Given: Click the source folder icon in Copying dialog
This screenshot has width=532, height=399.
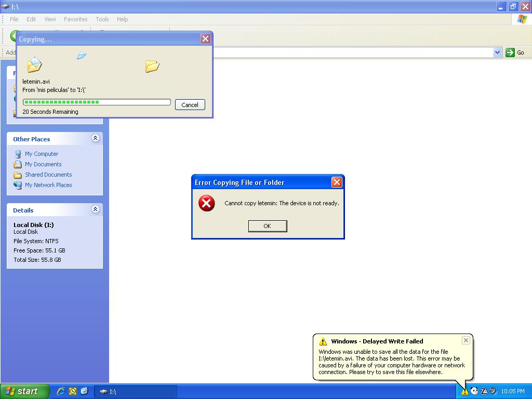Looking at the screenshot, I should (x=34, y=65).
